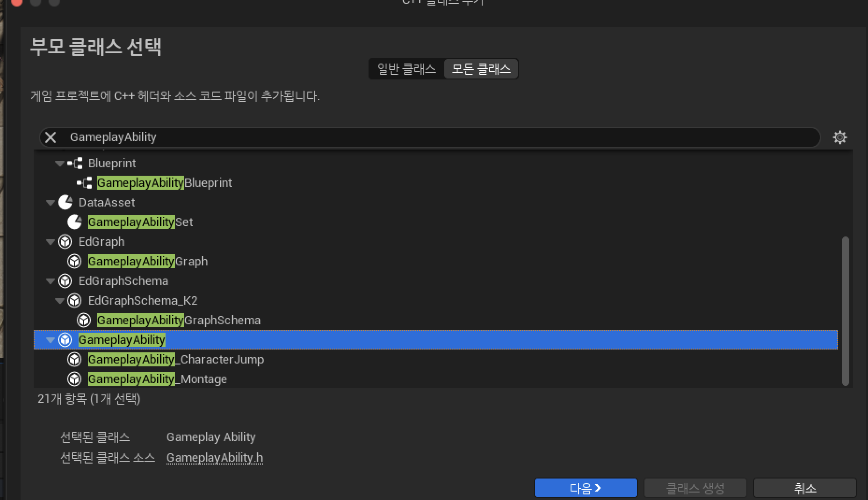The width and height of the screenshot is (868, 500).
Task: Click the Gameplay Ability selected class value
Action: [x=211, y=437]
